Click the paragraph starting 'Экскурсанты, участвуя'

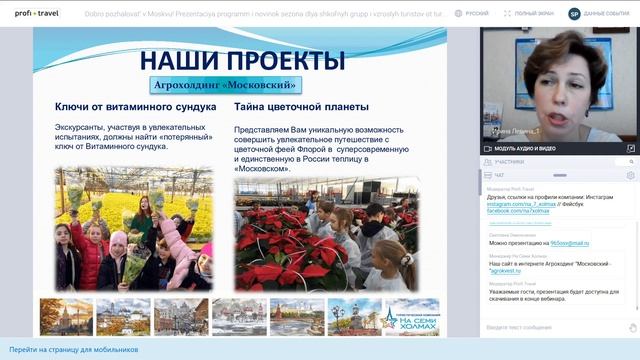[133, 137]
